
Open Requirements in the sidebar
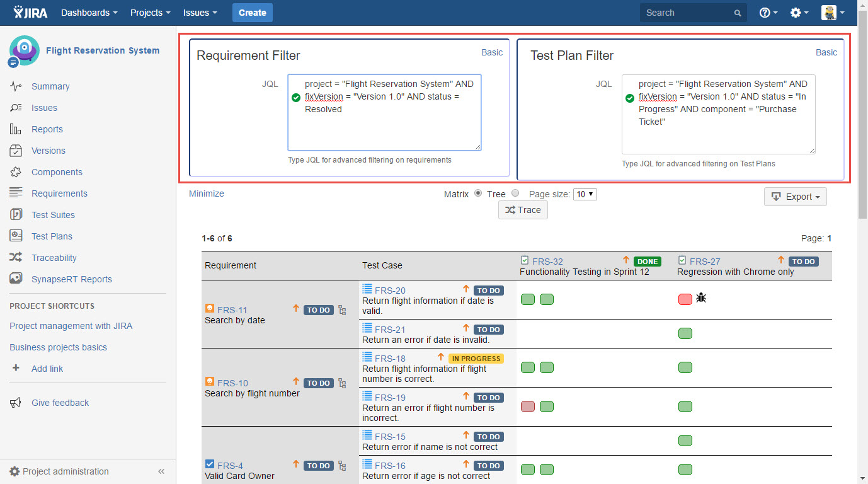click(59, 193)
